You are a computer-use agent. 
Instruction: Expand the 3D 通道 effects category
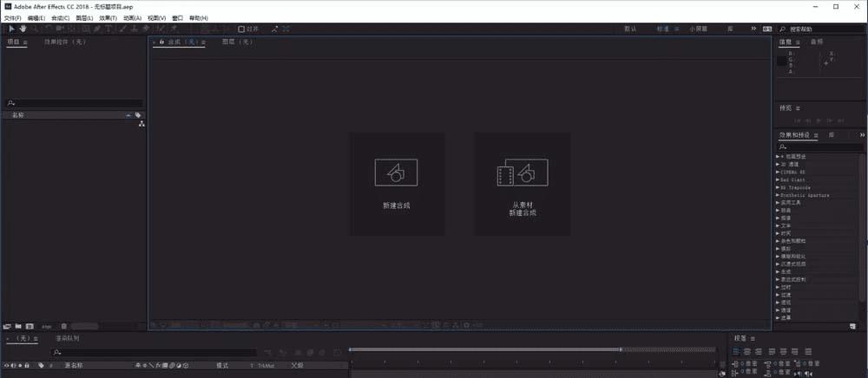(778, 164)
